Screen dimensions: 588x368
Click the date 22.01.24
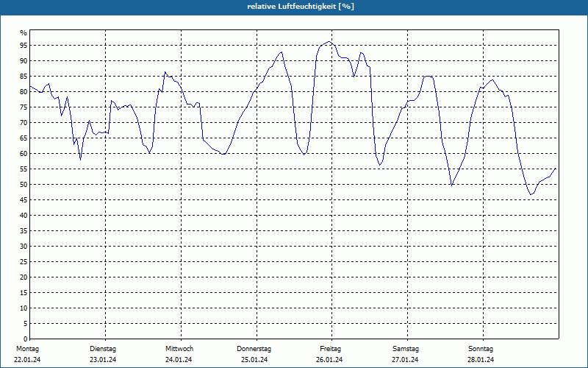tap(27, 360)
